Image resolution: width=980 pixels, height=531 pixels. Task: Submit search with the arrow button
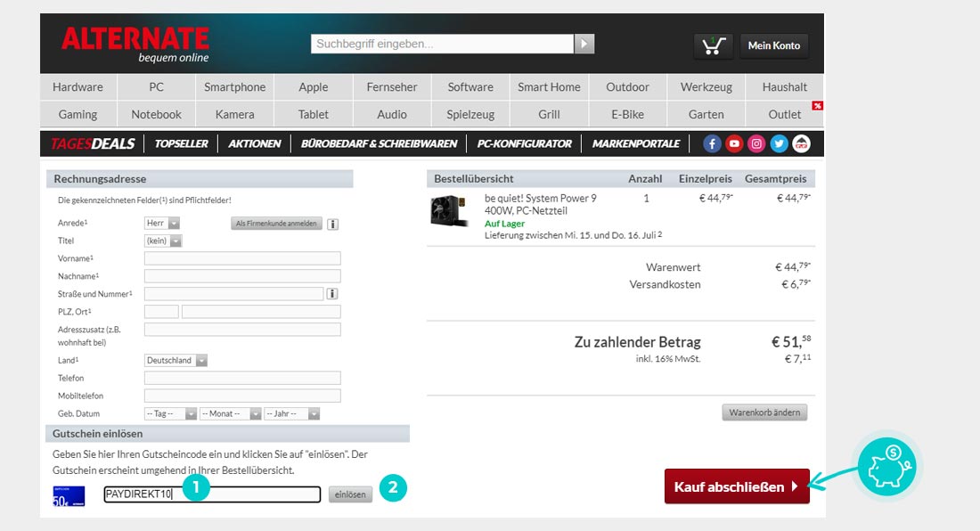coord(584,44)
